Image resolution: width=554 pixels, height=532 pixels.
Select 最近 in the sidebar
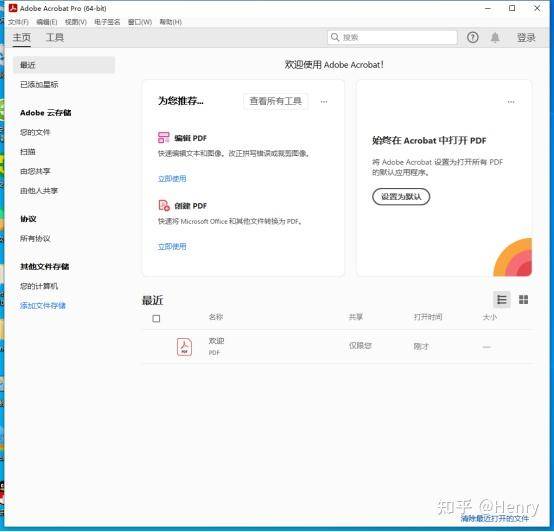point(64,65)
